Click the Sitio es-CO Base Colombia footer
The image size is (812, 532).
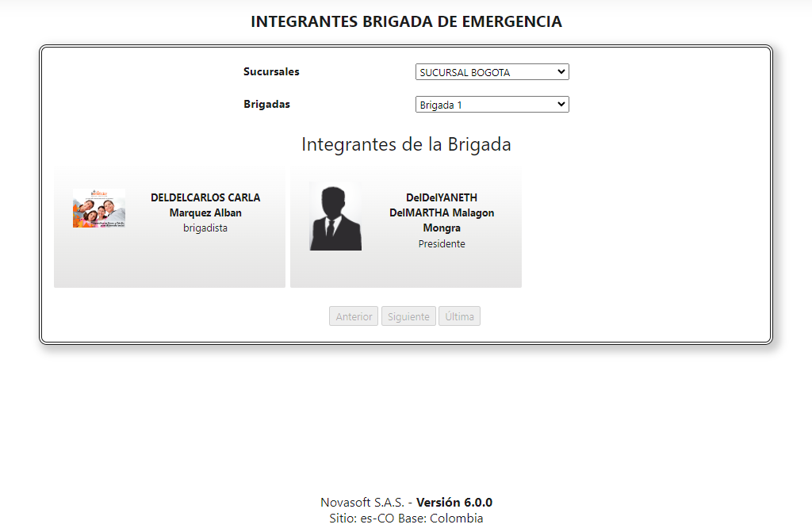(406, 518)
